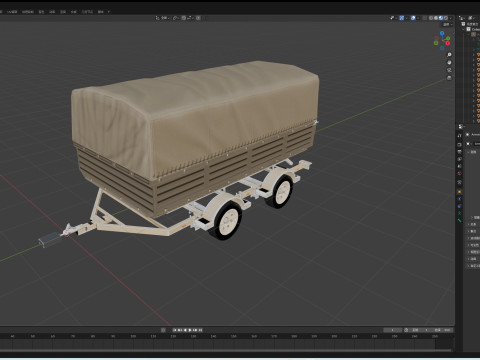Viewport: 480px width, 360px height.
Task: Click the red X axis on navigation gizmo
Action: [448, 43]
